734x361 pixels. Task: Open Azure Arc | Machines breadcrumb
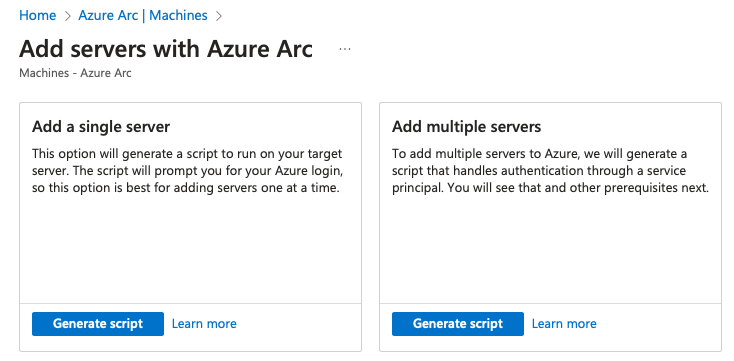click(143, 15)
